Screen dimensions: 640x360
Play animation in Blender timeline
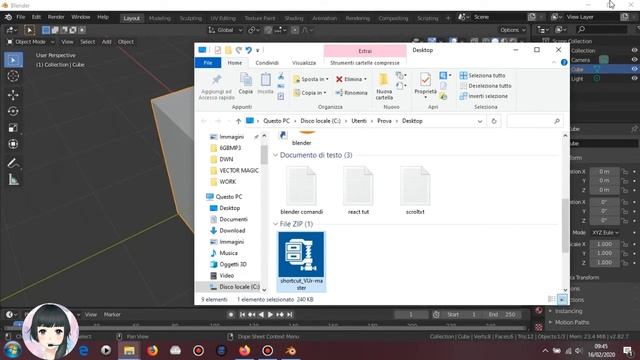pyautogui.click(x=270, y=315)
